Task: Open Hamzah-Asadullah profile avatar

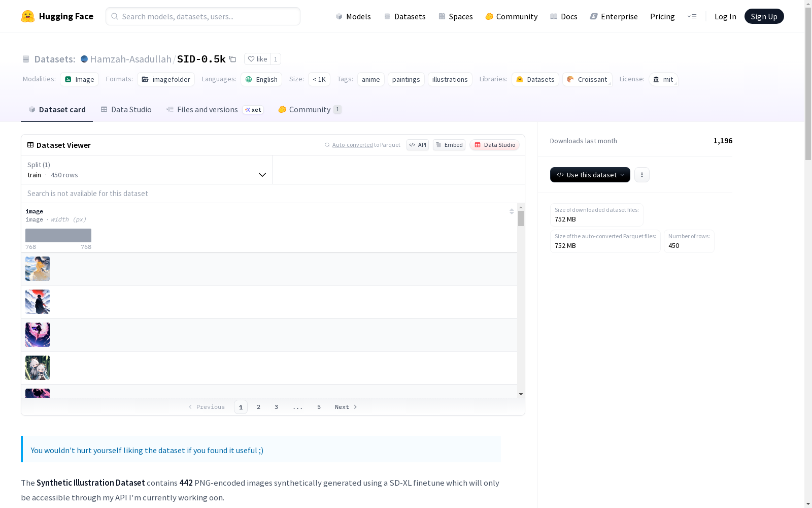Action: 84,59
